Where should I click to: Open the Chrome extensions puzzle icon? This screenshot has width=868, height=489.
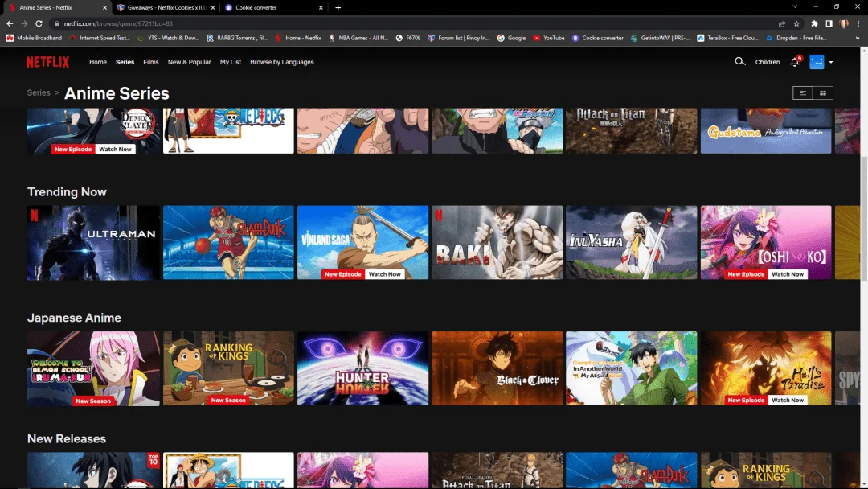pos(814,23)
